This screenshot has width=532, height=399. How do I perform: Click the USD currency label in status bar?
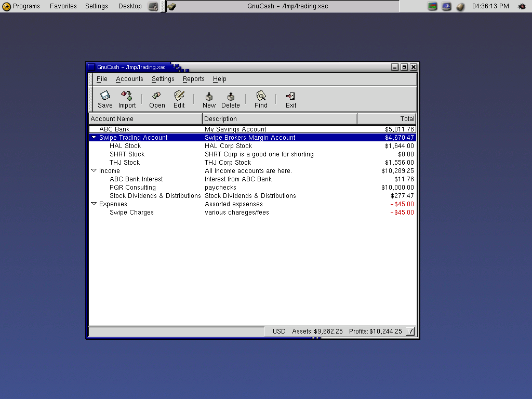279,331
